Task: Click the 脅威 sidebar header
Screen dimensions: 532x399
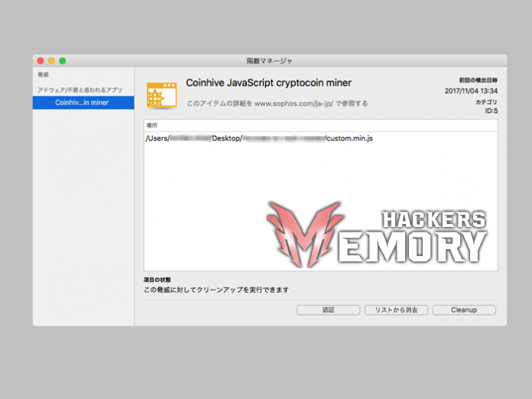Action: [x=43, y=74]
